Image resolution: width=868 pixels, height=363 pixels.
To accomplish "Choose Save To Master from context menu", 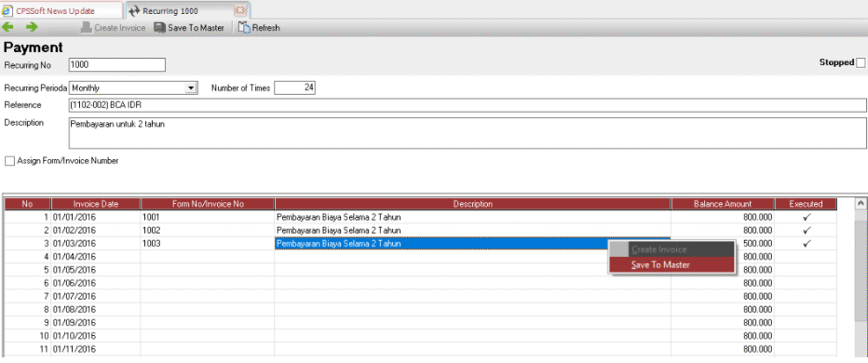I will [x=661, y=264].
